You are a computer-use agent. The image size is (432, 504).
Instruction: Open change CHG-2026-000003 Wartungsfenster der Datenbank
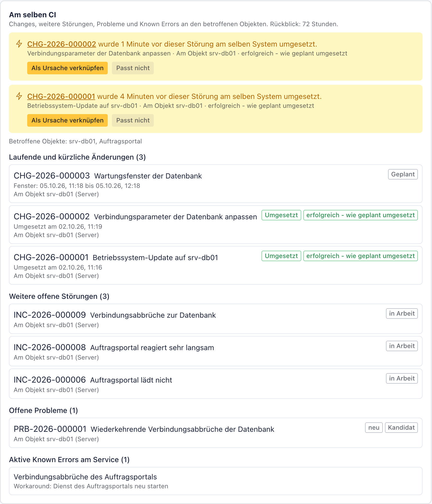216,184
